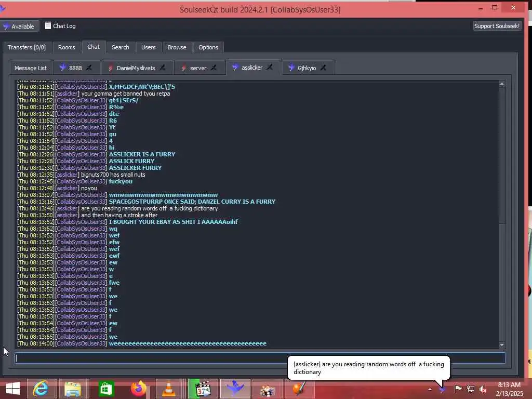532x399 pixels.
Task: Open the paint palette taskbar app
Action: (x=268, y=389)
